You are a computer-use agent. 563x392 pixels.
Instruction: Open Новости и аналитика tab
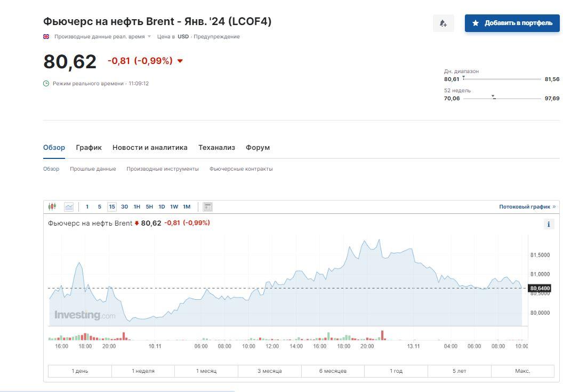coord(150,148)
